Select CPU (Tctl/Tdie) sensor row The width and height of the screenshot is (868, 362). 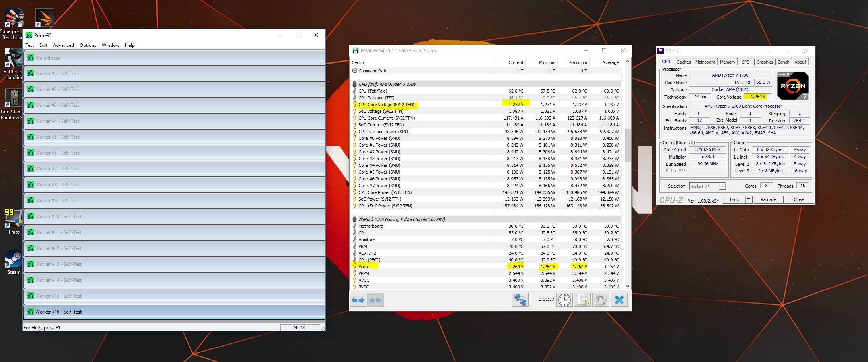[486, 91]
